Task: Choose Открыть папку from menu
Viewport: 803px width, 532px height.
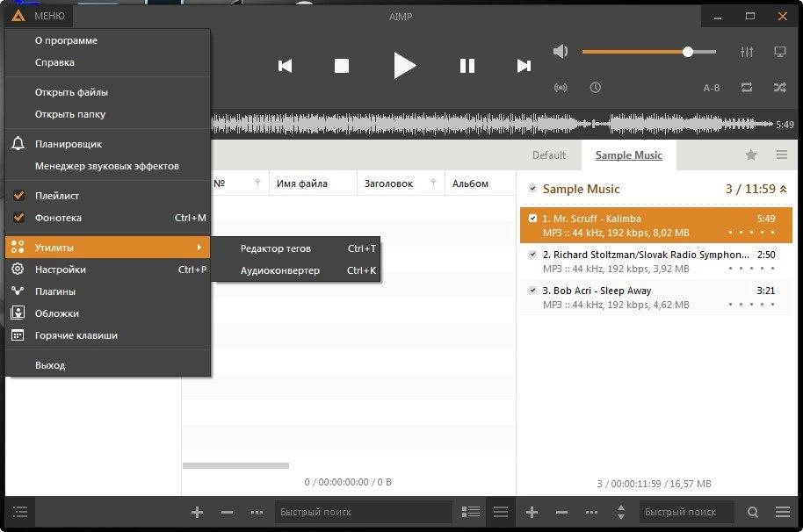Action: pos(107,114)
